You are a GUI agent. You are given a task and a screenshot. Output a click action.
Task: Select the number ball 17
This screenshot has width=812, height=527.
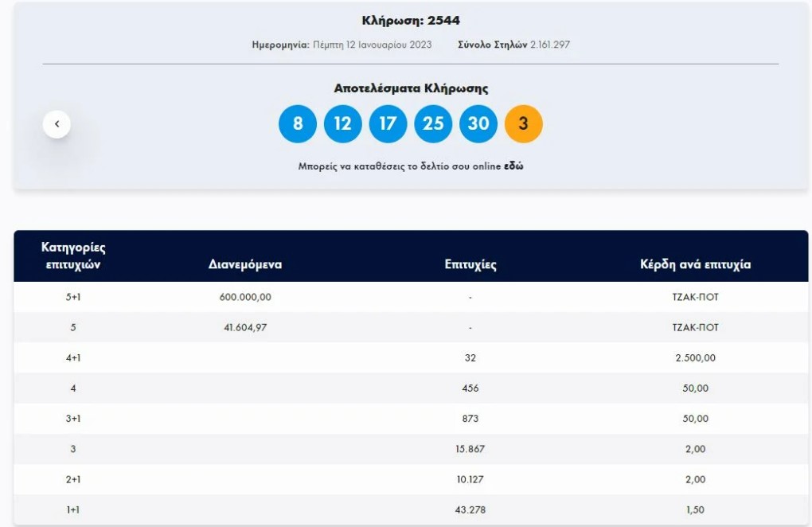388,123
